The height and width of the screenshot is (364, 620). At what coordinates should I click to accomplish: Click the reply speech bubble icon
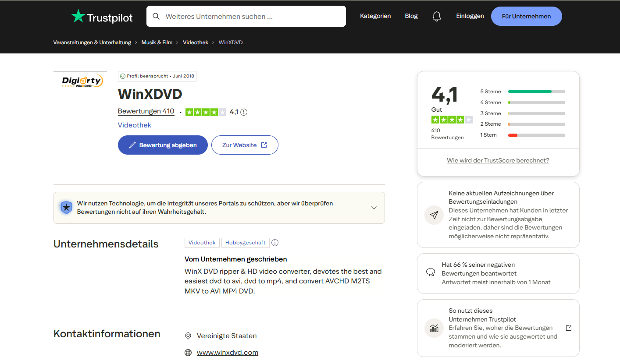pyautogui.click(x=431, y=272)
